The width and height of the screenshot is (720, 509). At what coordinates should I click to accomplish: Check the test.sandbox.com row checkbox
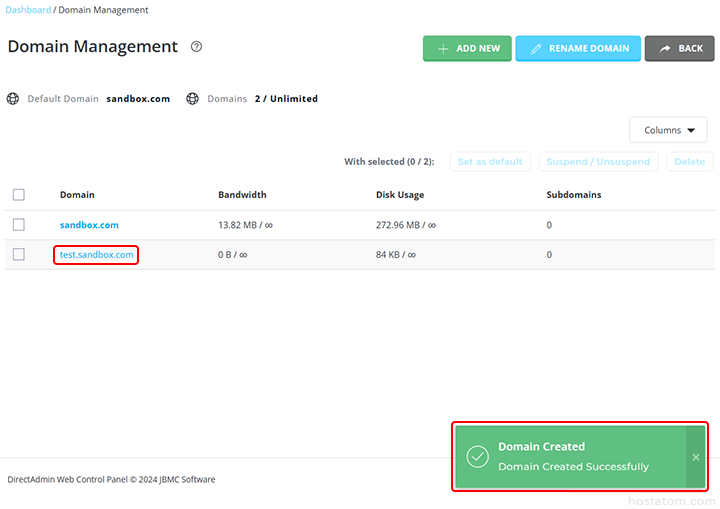[19, 255]
